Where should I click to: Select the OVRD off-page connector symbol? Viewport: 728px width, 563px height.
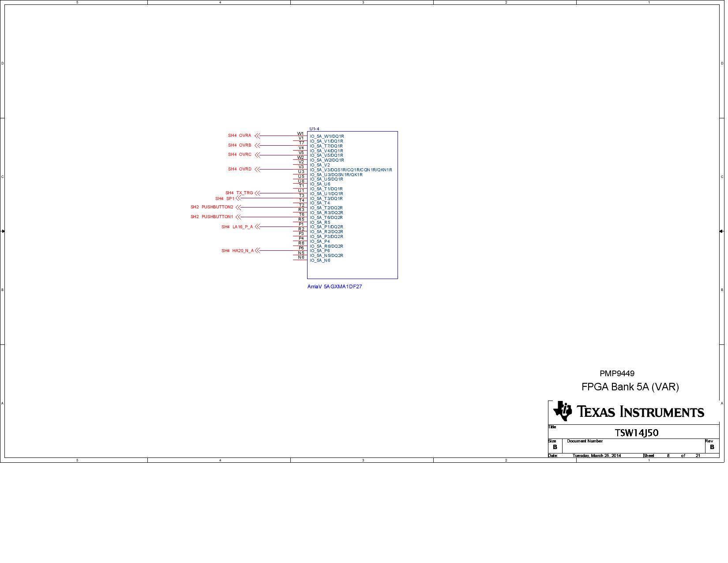click(x=257, y=170)
